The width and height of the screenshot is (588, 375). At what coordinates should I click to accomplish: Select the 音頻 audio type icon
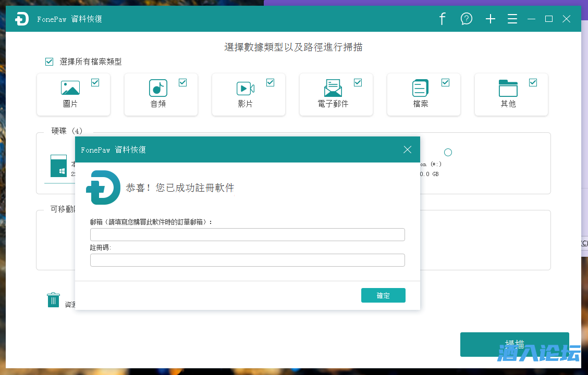coord(158,88)
